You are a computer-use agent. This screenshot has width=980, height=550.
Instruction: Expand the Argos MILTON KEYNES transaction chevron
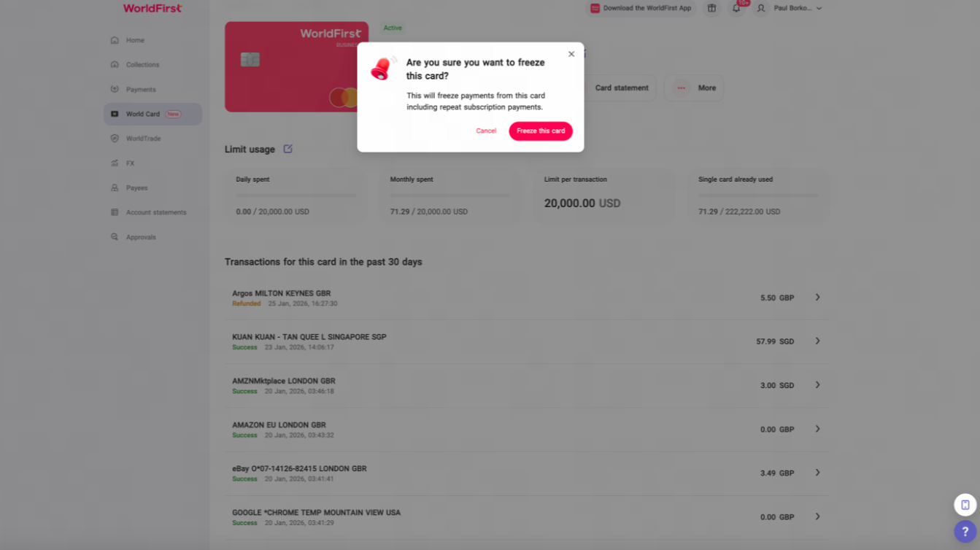pos(817,298)
